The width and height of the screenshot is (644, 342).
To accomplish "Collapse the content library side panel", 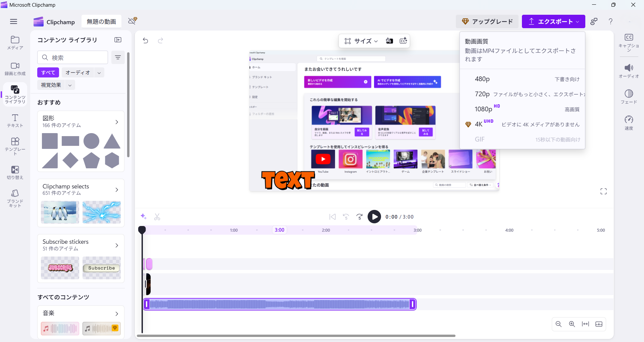I will click(x=118, y=40).
